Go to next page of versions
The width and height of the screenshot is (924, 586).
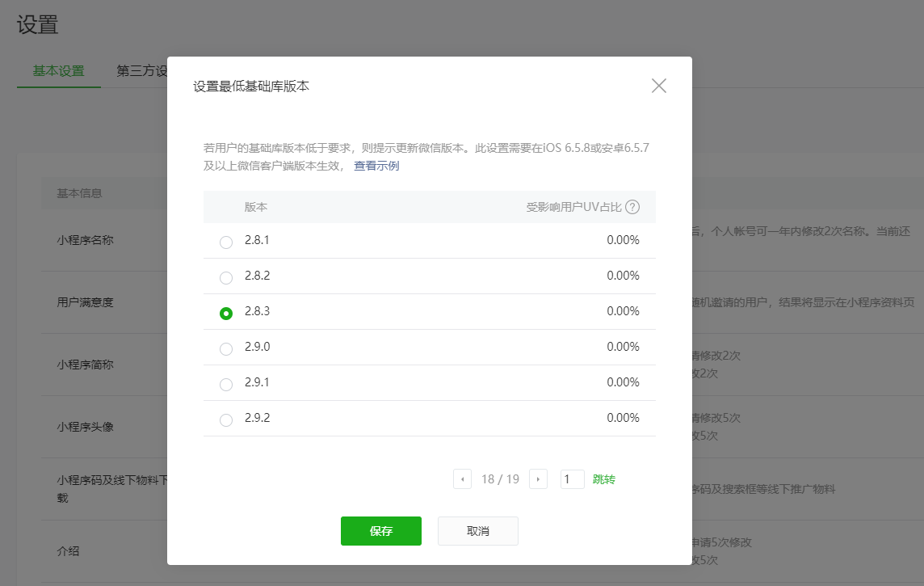[x=538, y=479]
